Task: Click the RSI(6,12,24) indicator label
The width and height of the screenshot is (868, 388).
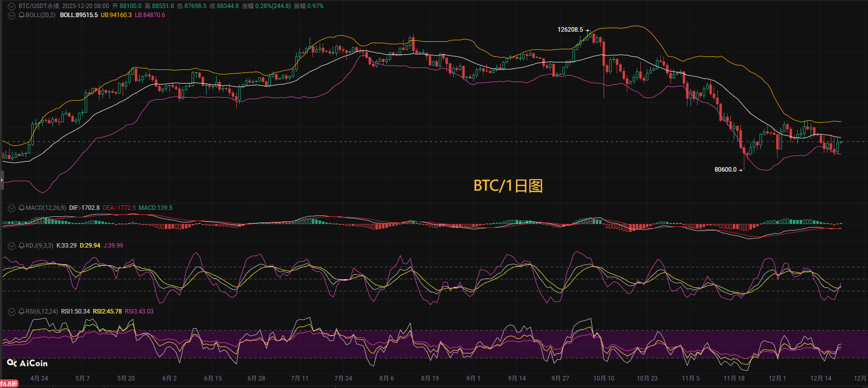Action: pos(42,312)
